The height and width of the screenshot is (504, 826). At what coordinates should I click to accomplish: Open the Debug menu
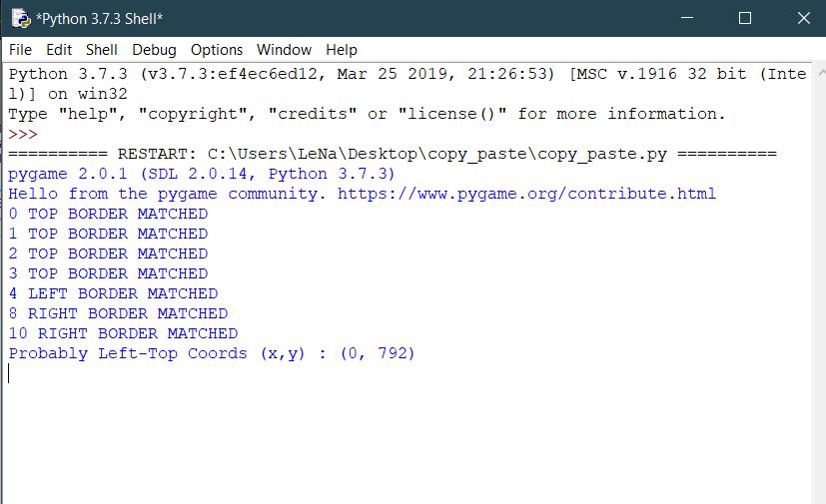pyautogui.click(x=154, y=49)
